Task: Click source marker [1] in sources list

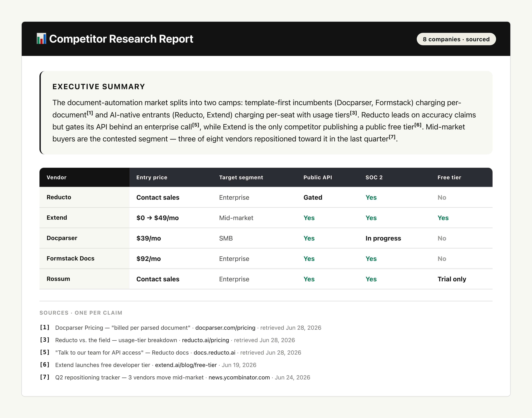Action: [45, 327]
